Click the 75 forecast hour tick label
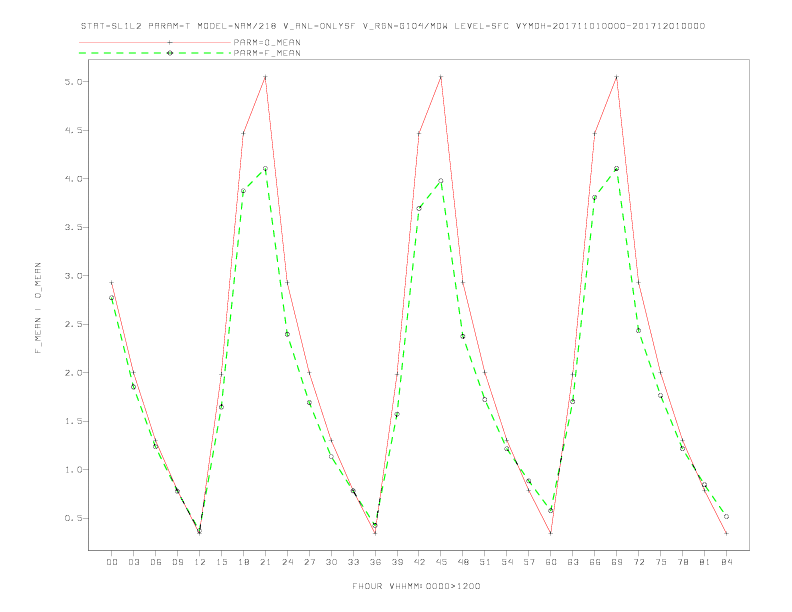This screenshot has width=792, height=612. click(661, 562)
